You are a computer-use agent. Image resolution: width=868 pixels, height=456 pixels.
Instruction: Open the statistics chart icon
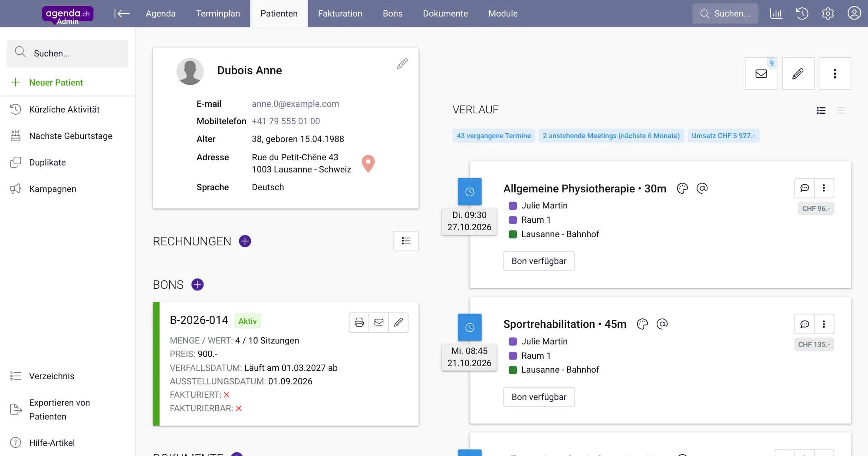[x=776, y=13]
